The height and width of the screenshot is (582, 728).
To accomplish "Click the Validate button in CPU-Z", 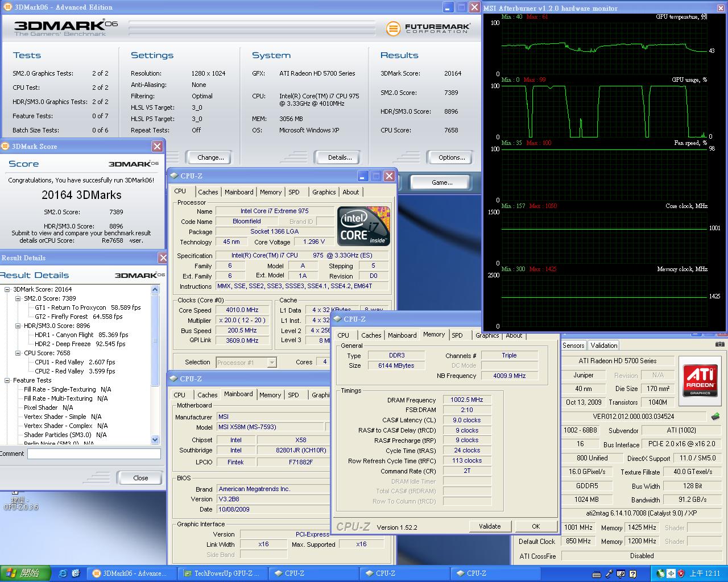I will coord(490,526).
